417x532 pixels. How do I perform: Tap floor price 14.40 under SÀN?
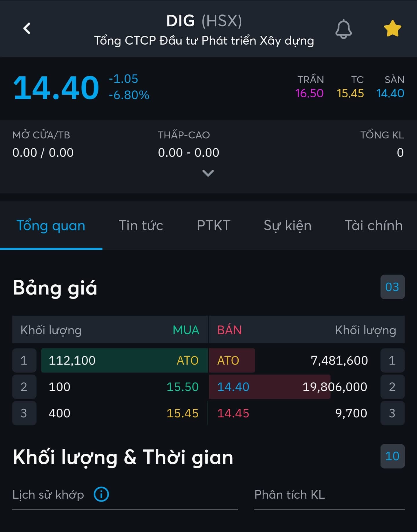point(390,93)
